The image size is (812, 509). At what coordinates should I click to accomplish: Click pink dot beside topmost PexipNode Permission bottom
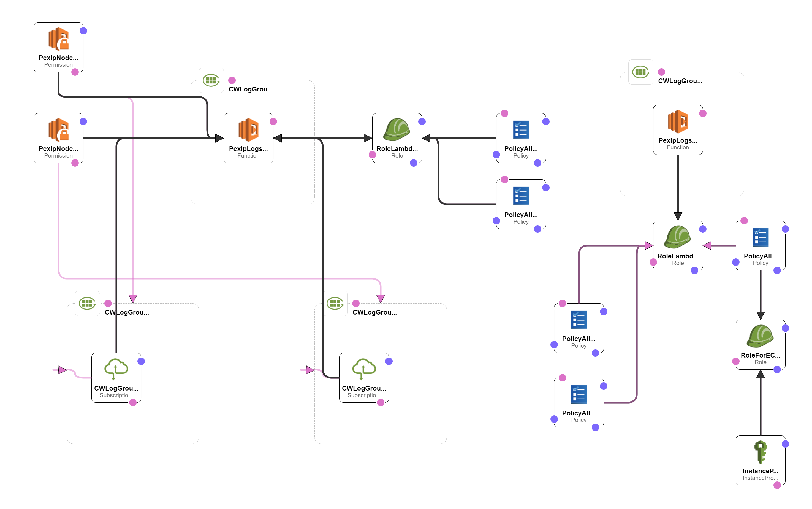coord(75,72)
